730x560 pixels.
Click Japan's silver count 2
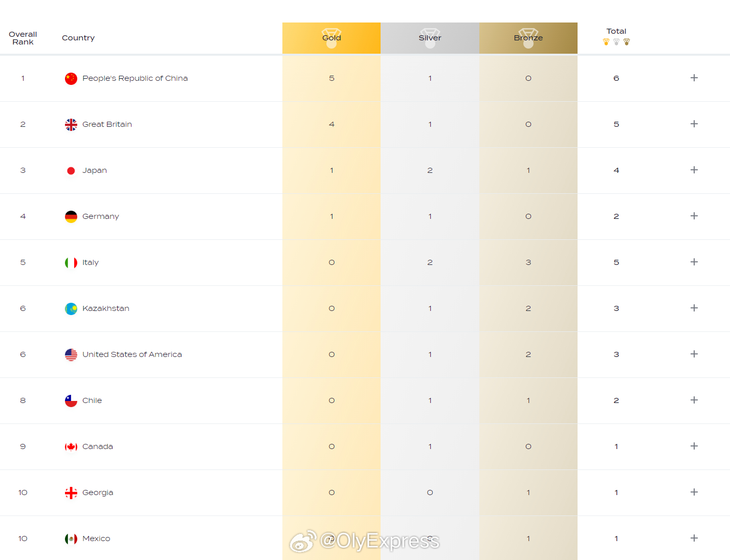tap(430, 170)
